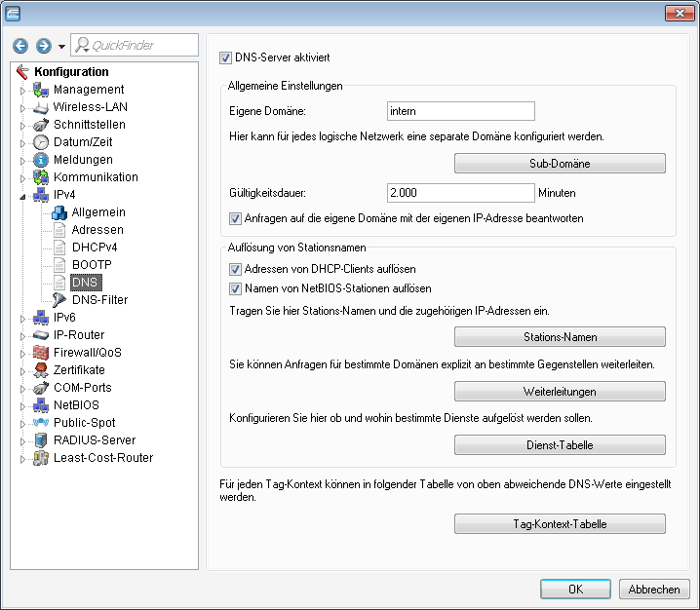The image size is (700, 610).
Task: Click the RADIUS-Server icon
Action: [40, 440]
